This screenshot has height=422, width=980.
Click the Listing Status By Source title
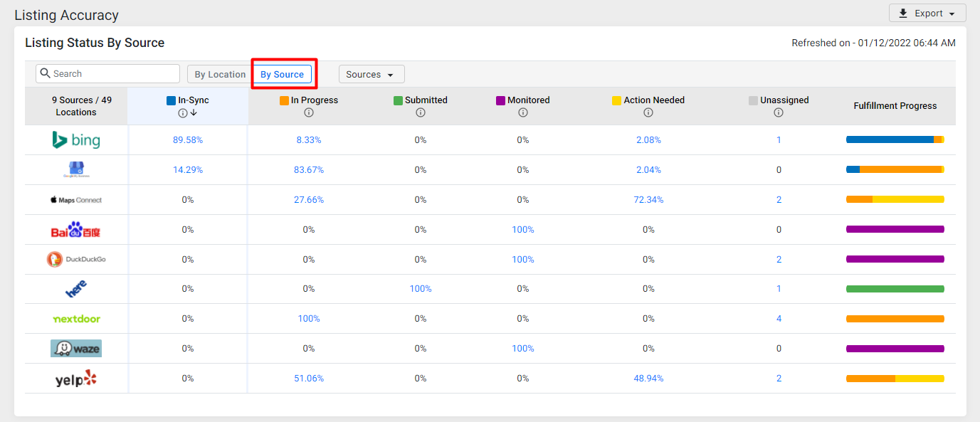pos(95,43)
